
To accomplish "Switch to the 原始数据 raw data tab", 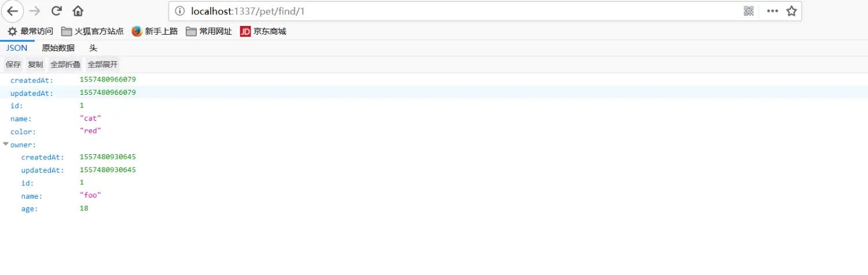I will 58,48.
